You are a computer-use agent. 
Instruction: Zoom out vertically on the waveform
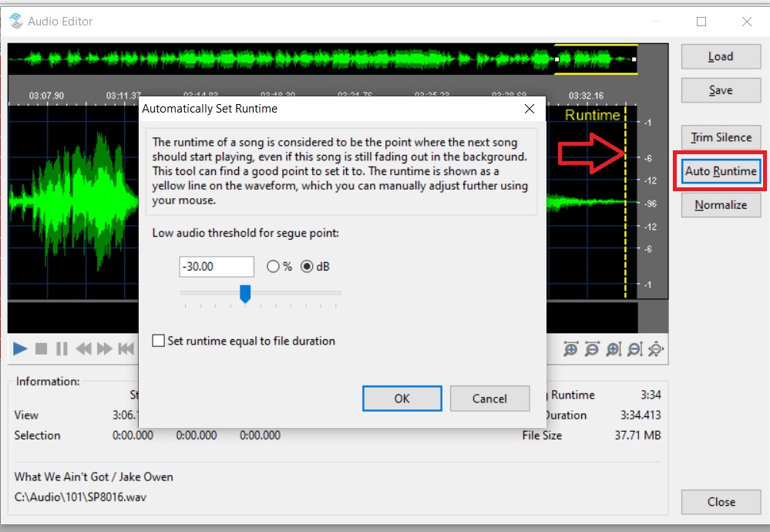pyautogui.click(x=635, y=349)
